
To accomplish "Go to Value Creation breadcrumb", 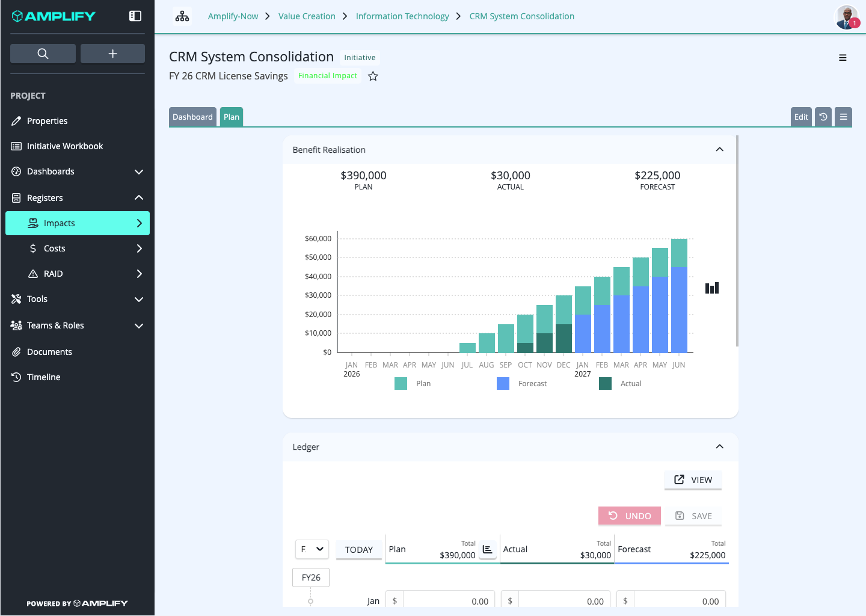I will tap(307, 16).
